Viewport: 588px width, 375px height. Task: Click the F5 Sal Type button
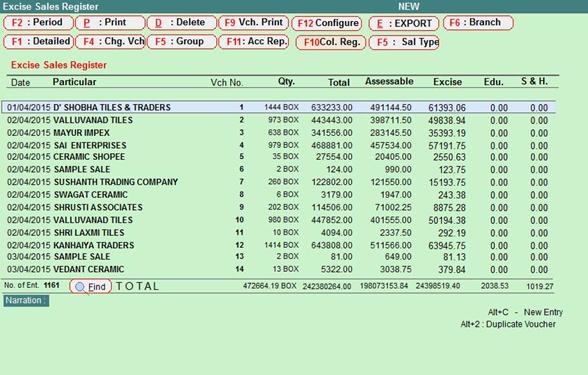pyautogui.click(x=404, y=42)
